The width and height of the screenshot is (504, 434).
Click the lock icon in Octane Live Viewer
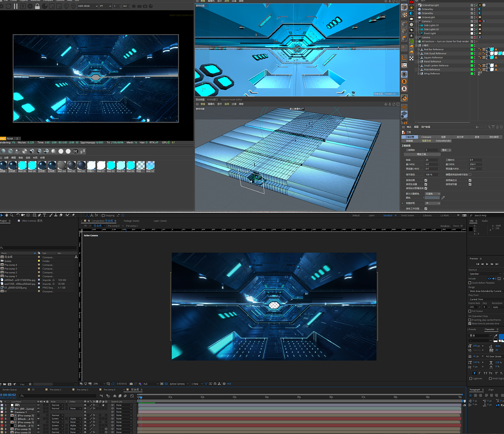37,6
